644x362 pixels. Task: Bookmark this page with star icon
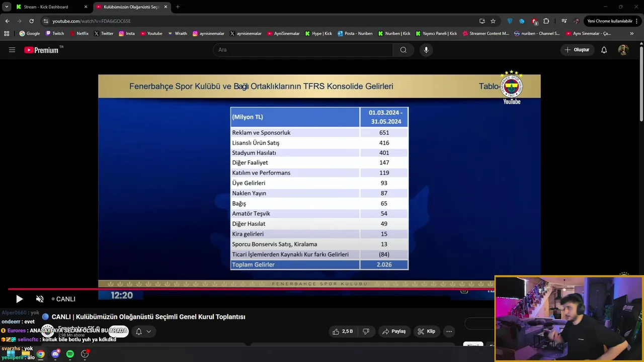pos(493,21)
